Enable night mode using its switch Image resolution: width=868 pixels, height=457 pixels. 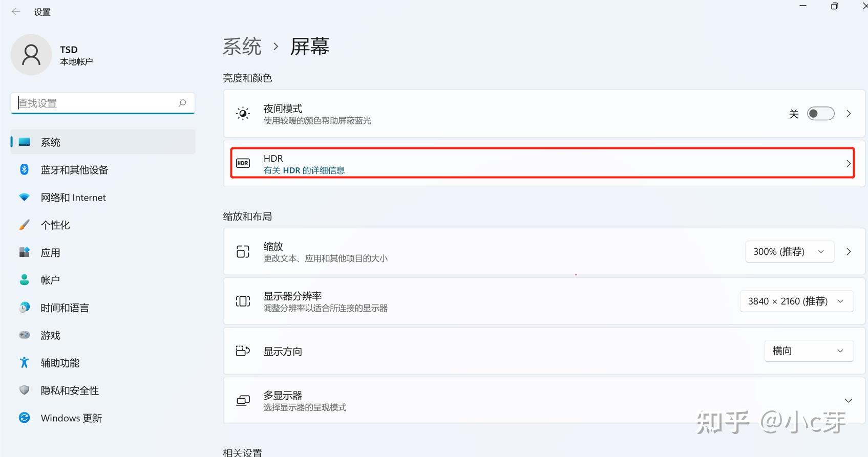coord(820,113)
